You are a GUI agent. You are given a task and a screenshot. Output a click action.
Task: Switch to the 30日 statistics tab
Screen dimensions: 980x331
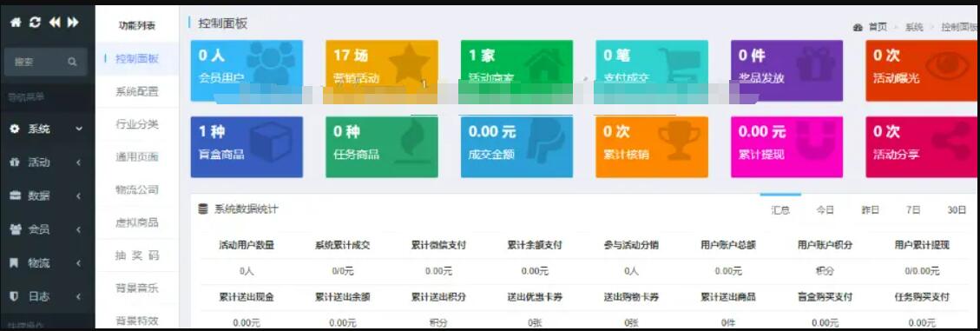coord(957,210)
